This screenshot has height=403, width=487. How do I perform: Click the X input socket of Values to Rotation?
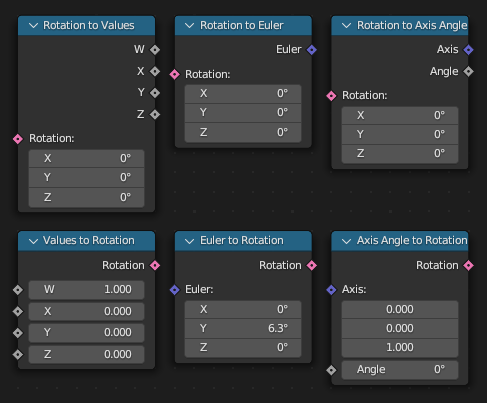coord(18,311)
